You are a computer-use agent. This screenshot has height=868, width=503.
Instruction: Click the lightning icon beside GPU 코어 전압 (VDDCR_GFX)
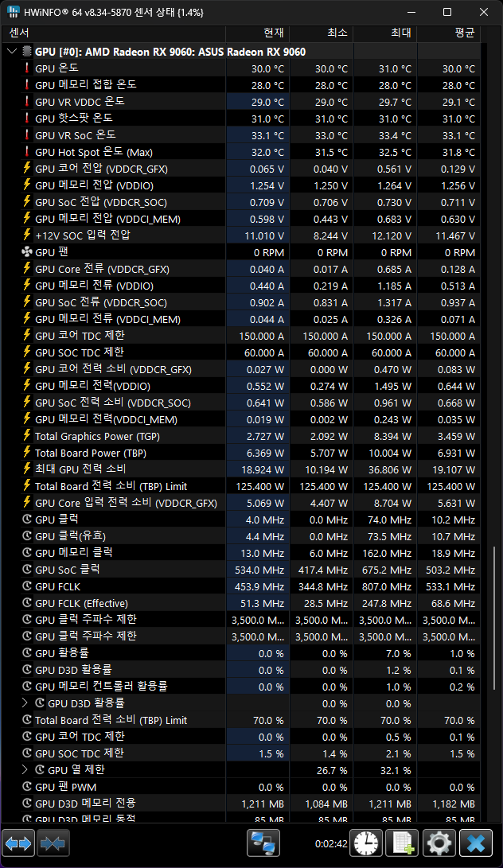pos(26,169)
